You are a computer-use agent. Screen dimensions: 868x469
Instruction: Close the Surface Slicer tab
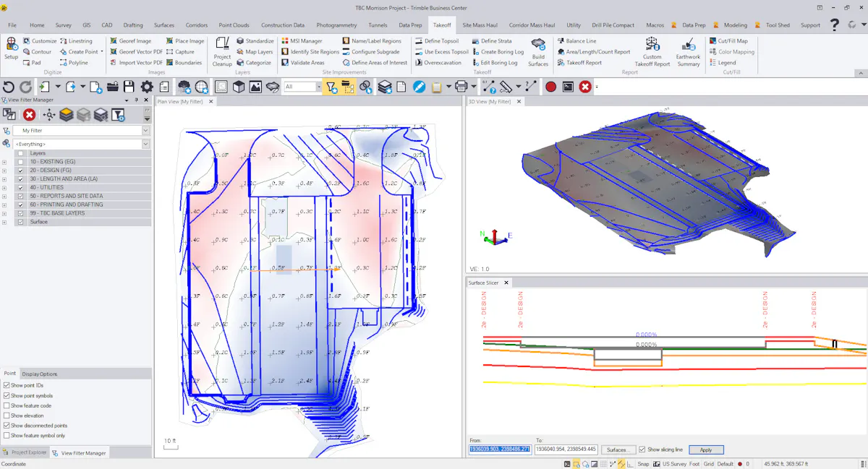[x=506, y=283]
